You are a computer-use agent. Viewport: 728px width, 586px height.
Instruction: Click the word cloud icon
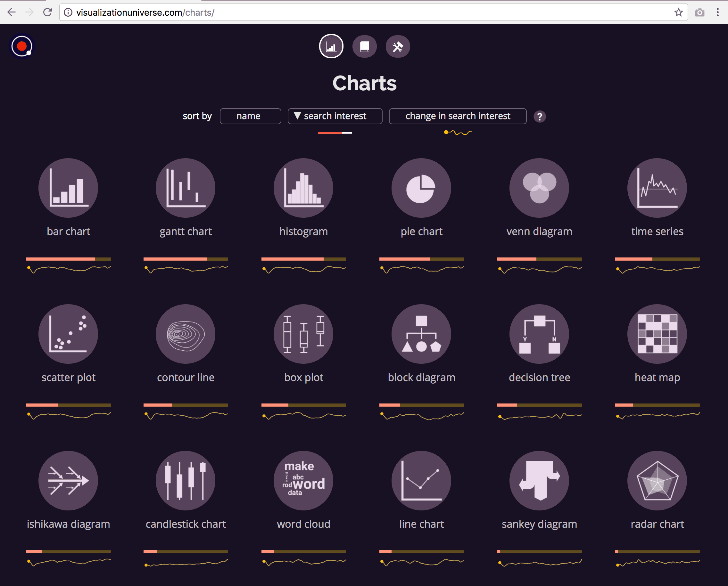point(303,480)
